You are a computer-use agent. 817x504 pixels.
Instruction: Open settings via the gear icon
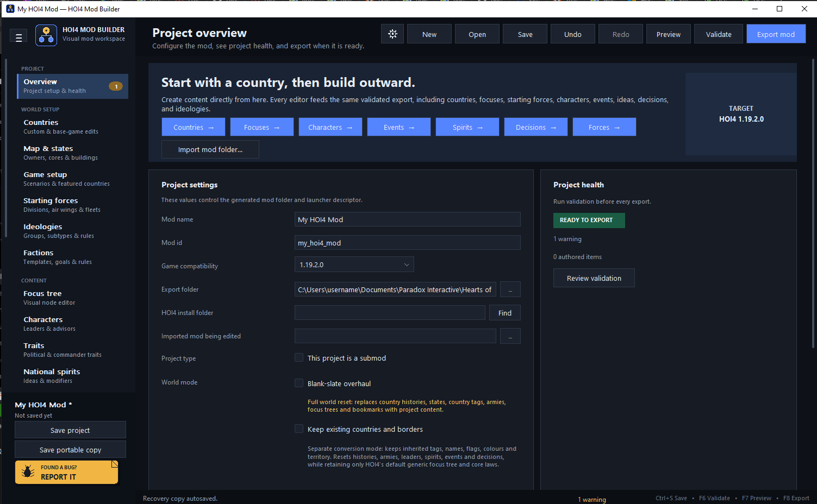tap(392, 34)
